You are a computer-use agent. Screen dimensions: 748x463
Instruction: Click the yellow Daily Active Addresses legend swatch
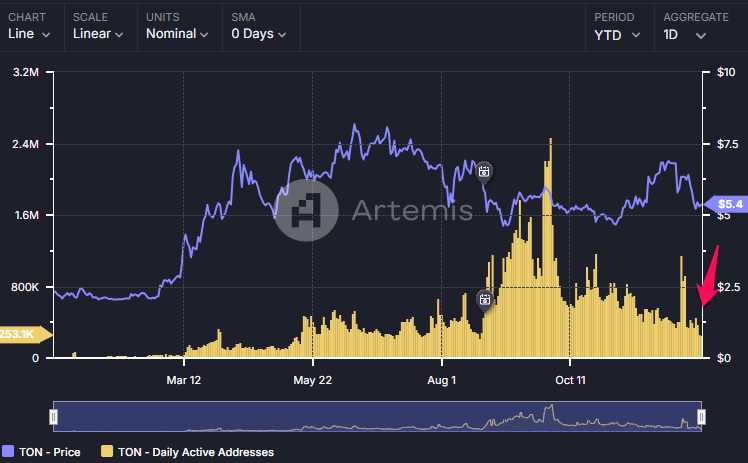(107, 452)
